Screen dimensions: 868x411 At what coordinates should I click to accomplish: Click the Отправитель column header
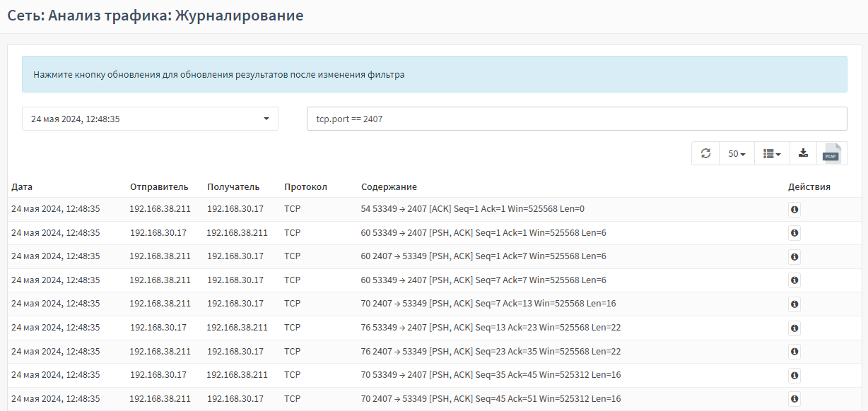point(159,187)
